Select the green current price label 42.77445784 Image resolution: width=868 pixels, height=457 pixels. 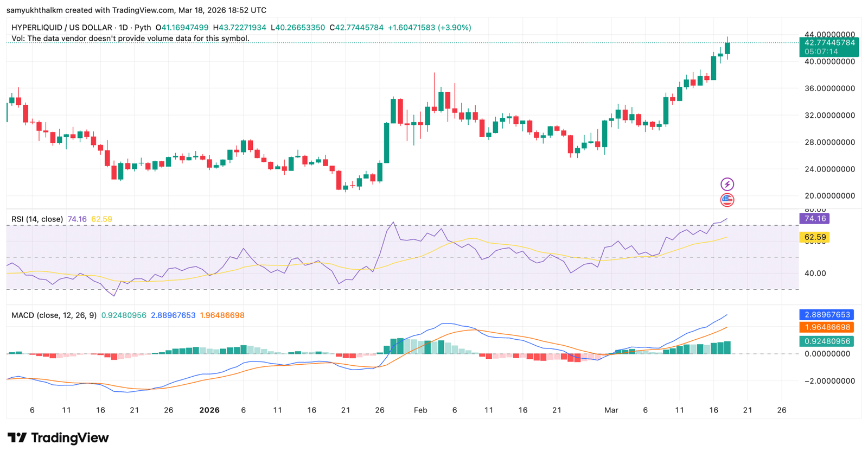tap(829, 43)
